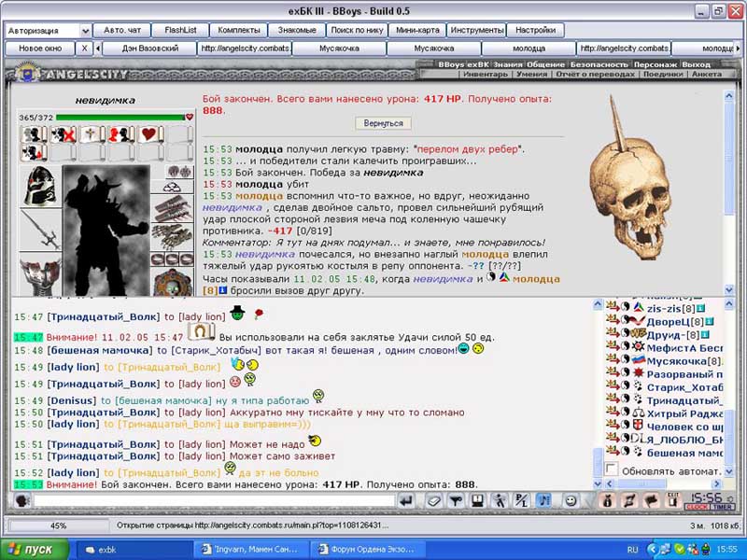
Task: Click the P/L icon in bottom toolbar
Action: point(522,500)
